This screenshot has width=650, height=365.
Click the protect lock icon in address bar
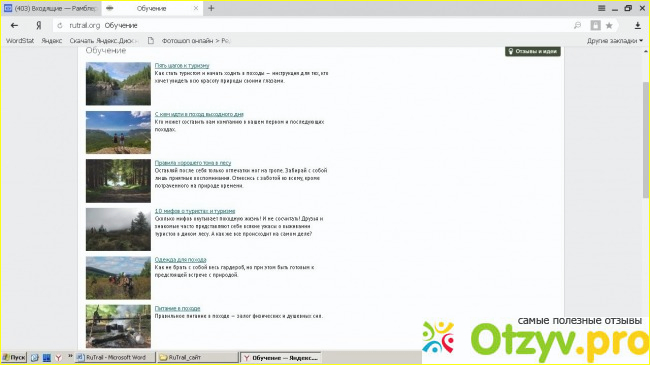tap(595, 25)
